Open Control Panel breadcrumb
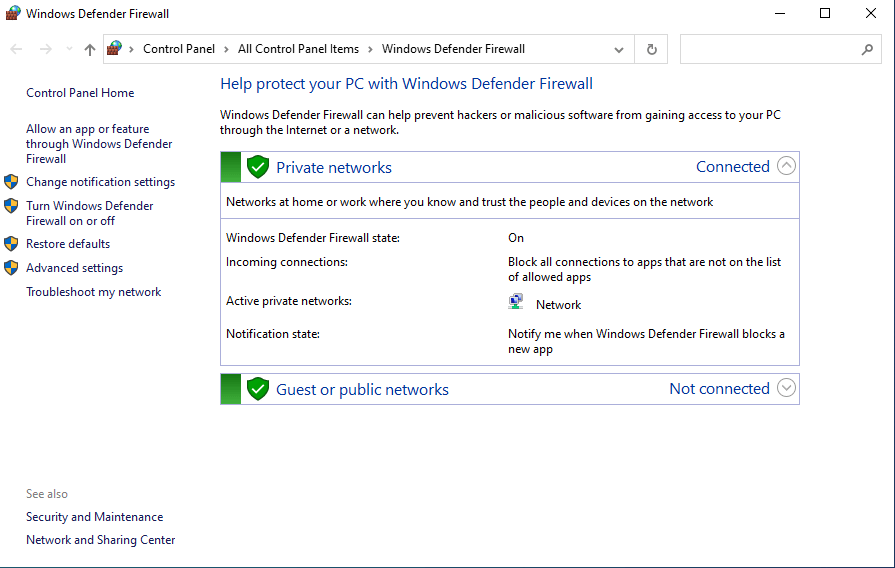 [x=179, y=49]
